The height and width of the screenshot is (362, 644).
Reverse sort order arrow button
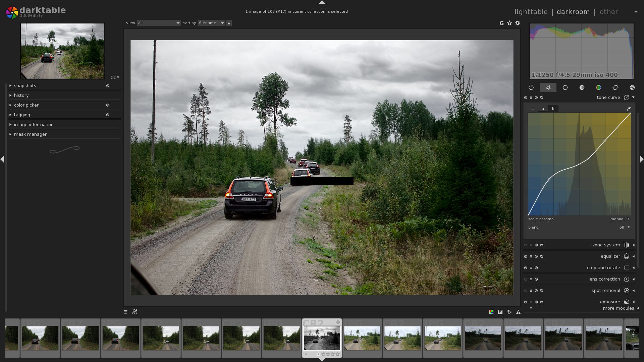tap(229, 23)
